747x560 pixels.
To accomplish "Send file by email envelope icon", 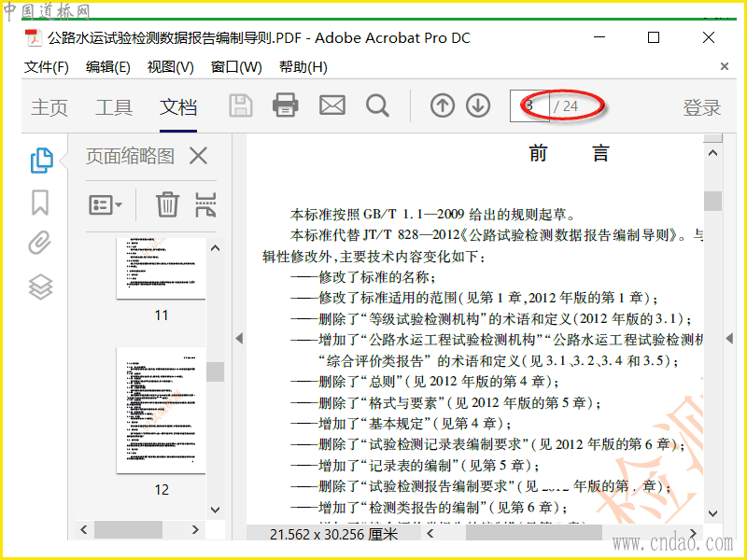I will 332,105.
